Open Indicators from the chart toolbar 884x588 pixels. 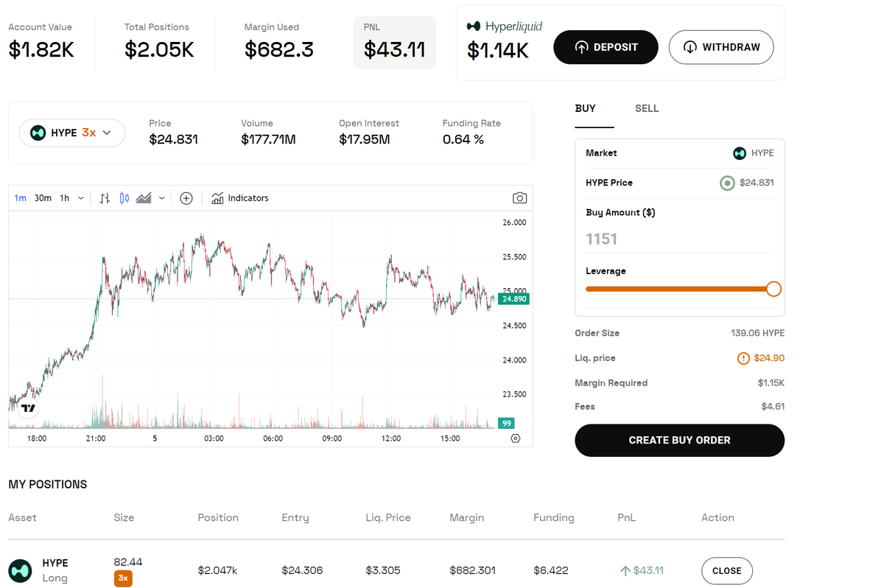tap(240, 198)
